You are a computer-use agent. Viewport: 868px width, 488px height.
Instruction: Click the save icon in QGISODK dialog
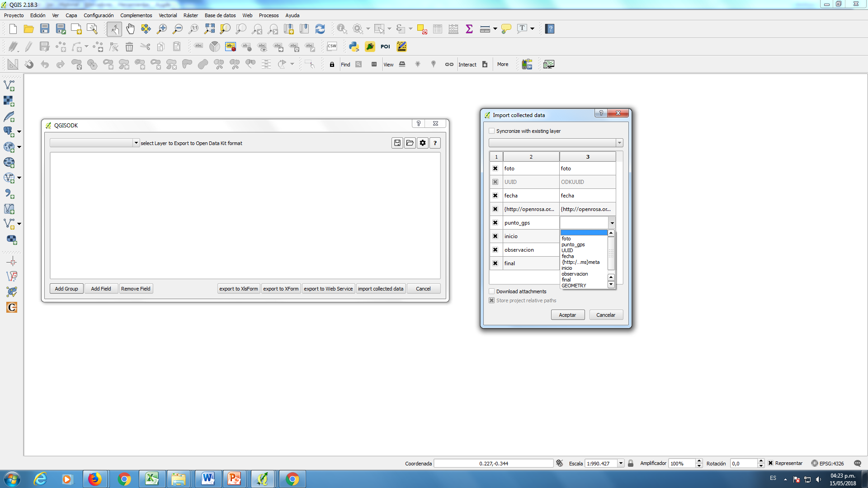point(397,143)
